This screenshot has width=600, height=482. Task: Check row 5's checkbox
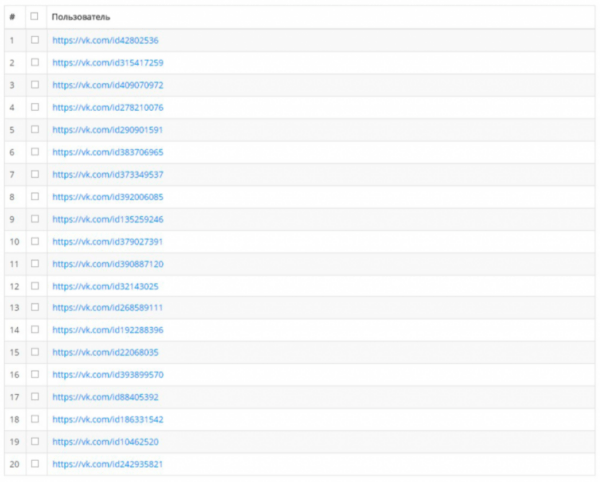click(x=35, y=129)
